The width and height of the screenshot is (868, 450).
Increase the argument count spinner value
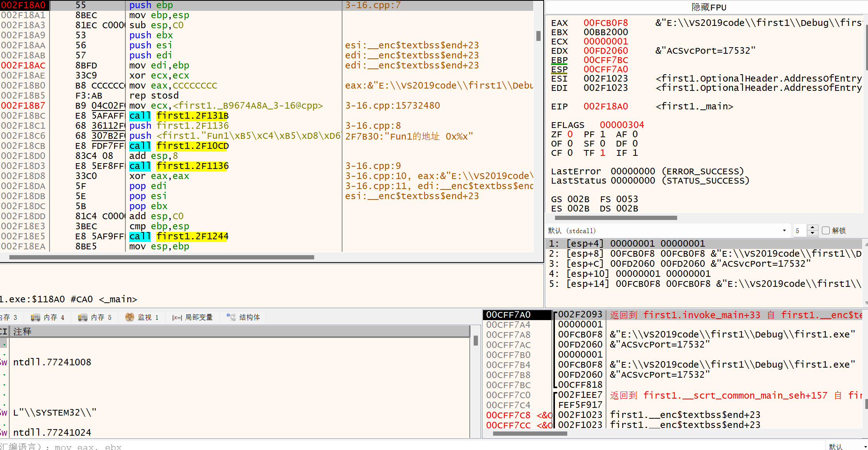[813, 228]
